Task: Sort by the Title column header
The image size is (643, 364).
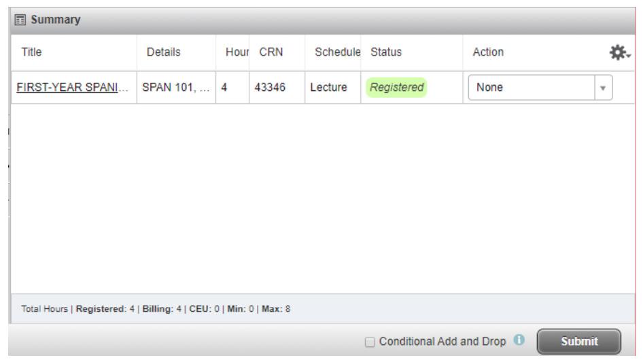Action: point(31,52)
